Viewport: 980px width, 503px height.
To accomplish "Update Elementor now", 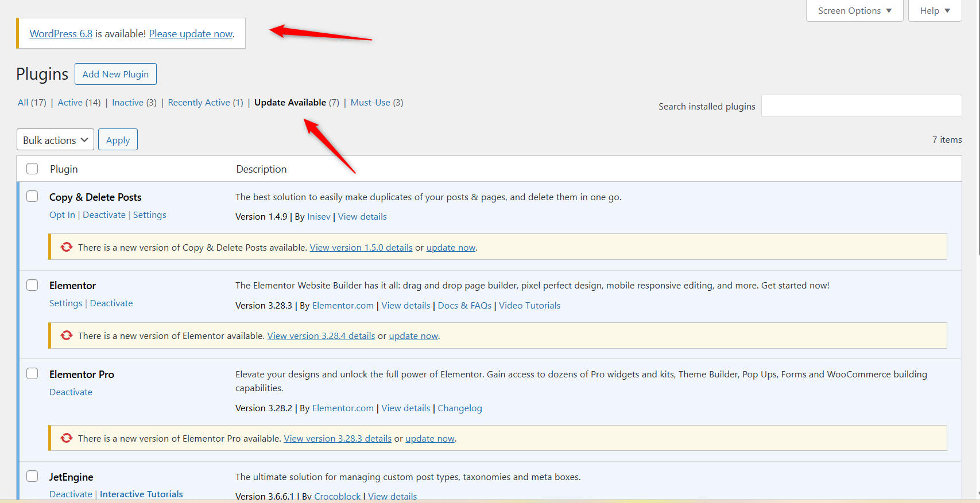I will tap(413, 336).
